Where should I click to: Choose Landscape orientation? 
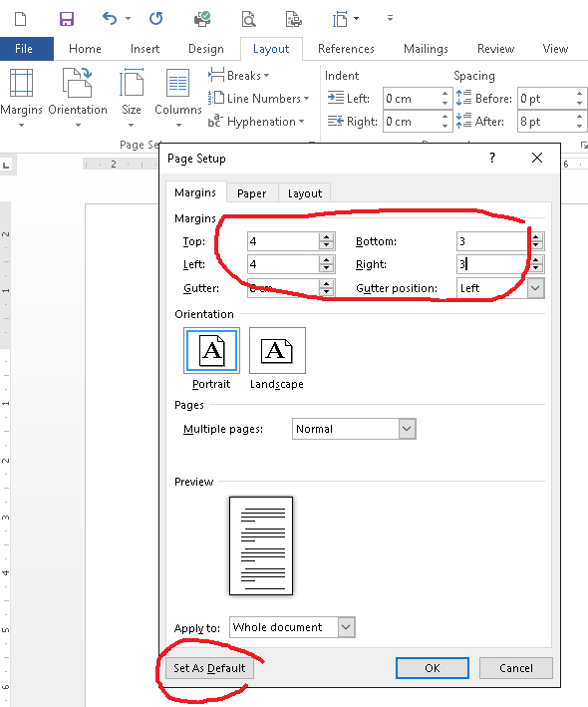point(277,351)
